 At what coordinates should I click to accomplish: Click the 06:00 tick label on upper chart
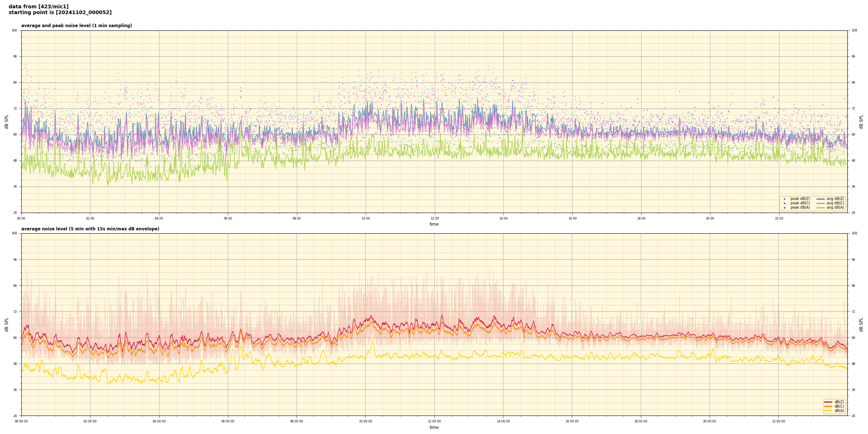click(228, 218)
